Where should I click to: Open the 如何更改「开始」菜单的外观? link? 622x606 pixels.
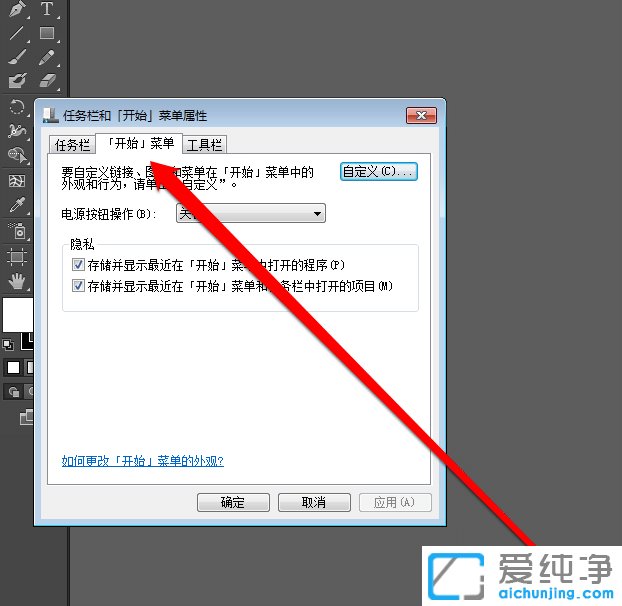pos(142,461)
